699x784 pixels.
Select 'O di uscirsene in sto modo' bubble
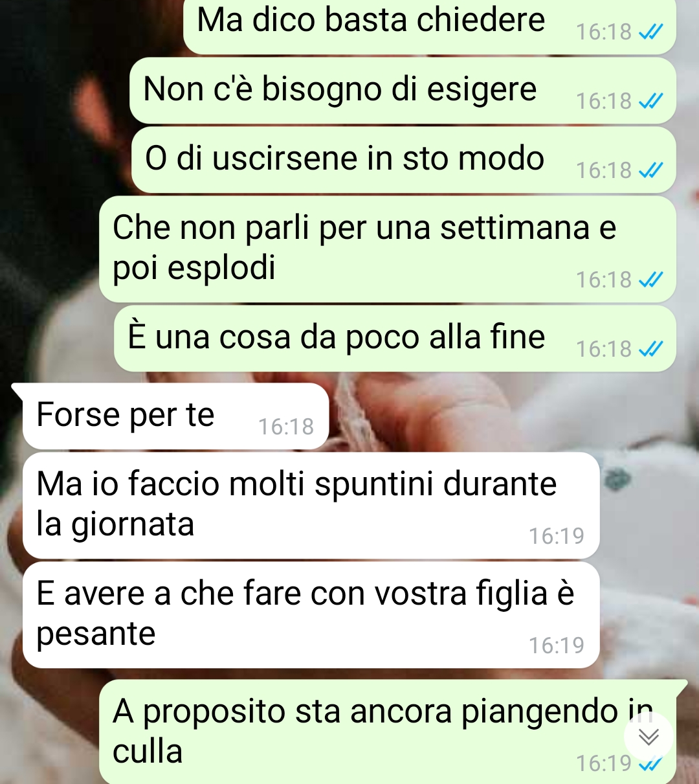point(404,160)
